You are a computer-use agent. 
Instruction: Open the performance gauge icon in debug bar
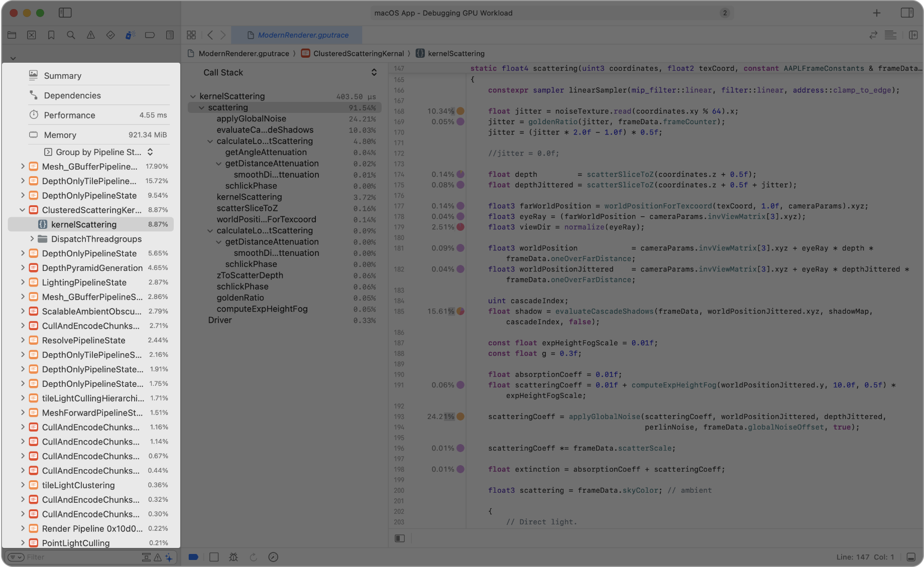[273, 557]
